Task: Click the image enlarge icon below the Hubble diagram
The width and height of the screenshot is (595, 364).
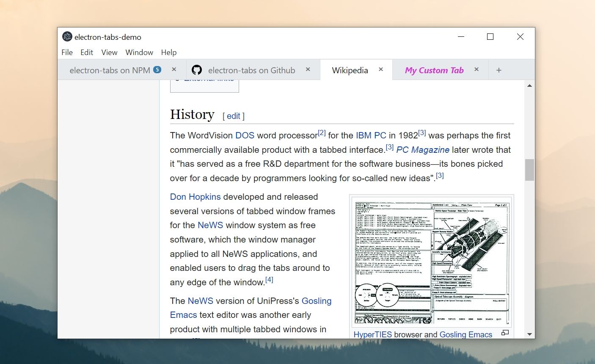Action: (504, 333)
